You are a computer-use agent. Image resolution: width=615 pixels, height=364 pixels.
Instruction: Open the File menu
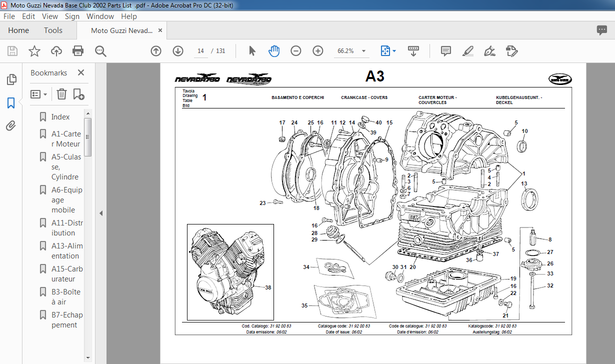(x=9, y=16)
